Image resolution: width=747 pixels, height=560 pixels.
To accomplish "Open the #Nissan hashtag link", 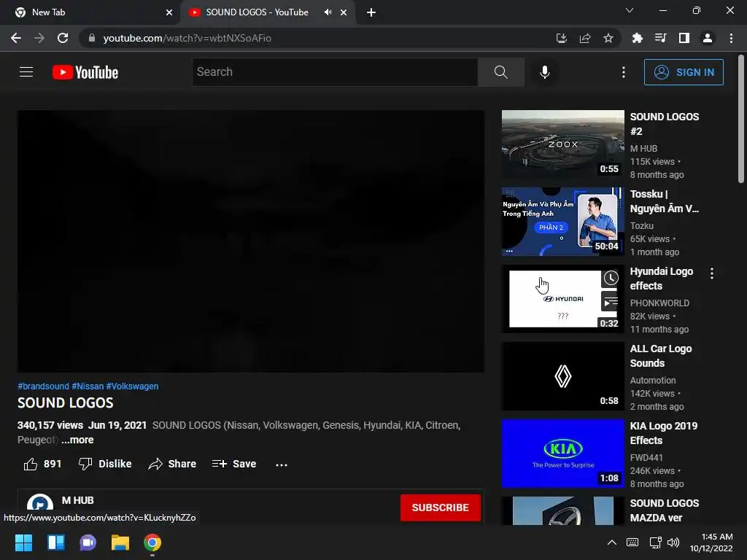I will pyautogui.click(x=88, y=386).
